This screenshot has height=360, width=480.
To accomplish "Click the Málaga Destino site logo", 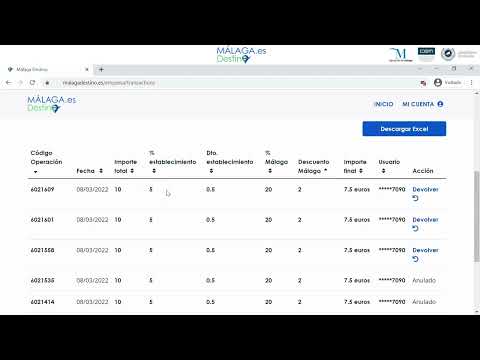I will pyautogui.click(x=52, y=104).
